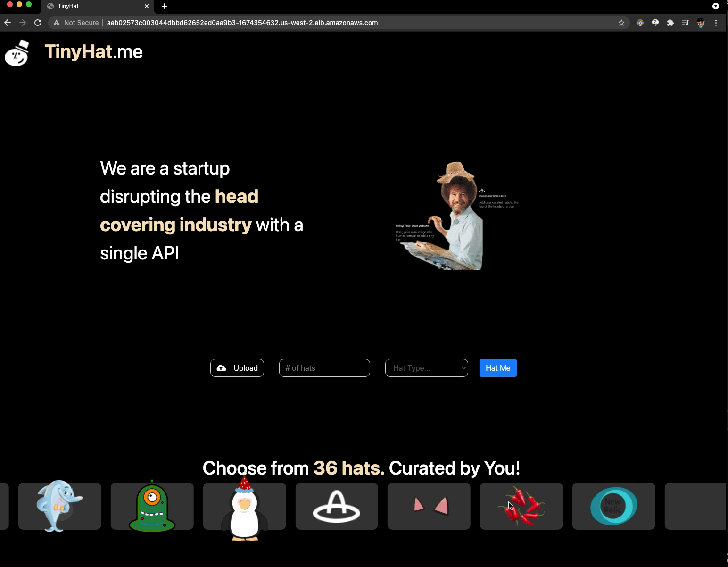Image resolution: width=728 pixels, height=567 pixels.
Task: Pick the red chili peppers hat
Action: [521, 506]
